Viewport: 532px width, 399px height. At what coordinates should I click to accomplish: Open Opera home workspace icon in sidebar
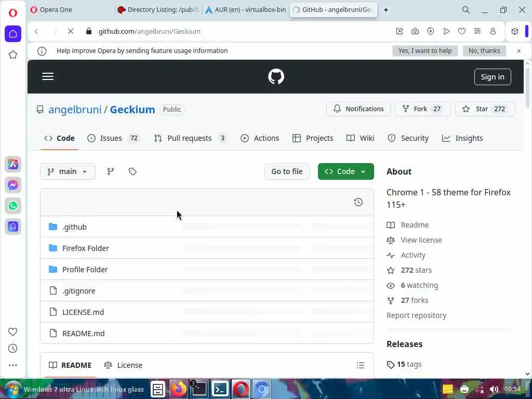tap(13, 34)
